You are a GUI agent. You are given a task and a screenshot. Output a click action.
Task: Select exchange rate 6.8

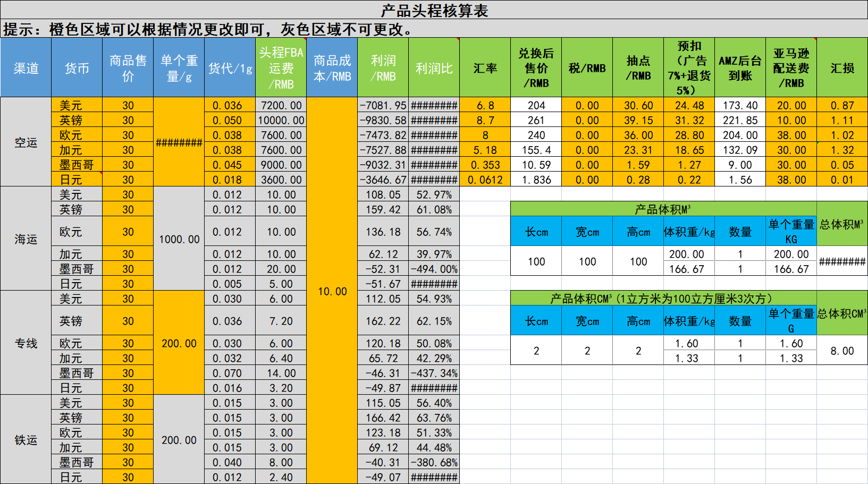tap(485, 105)
